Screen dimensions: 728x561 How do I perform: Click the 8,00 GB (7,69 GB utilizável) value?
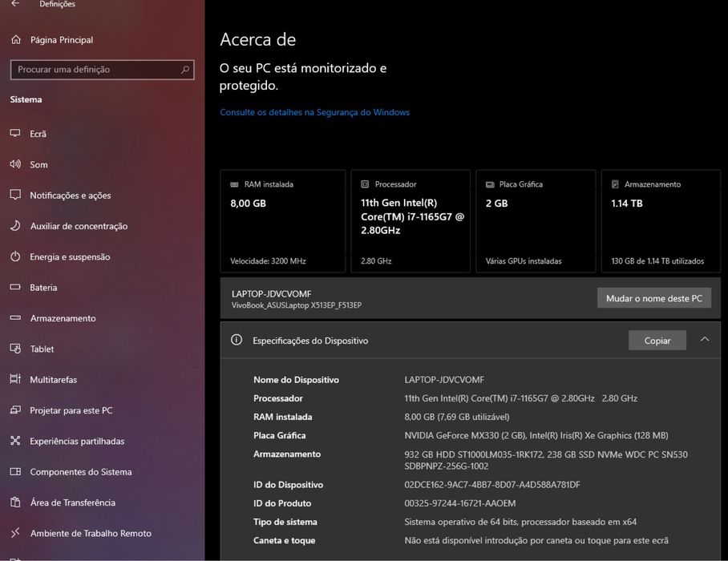coord(457,417)
